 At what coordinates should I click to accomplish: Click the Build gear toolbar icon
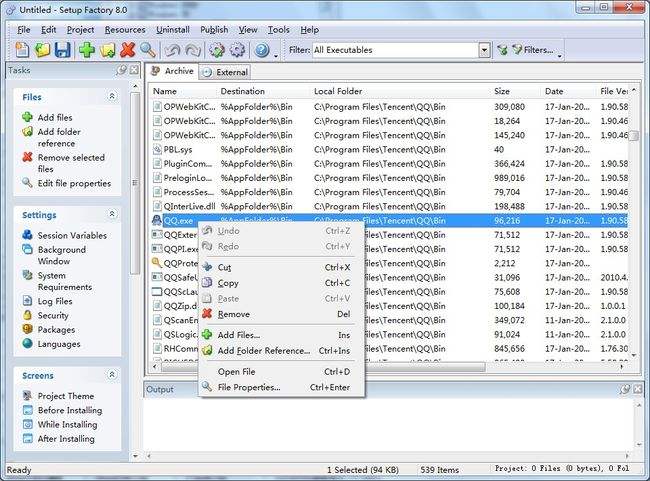[x=216, y=50]
